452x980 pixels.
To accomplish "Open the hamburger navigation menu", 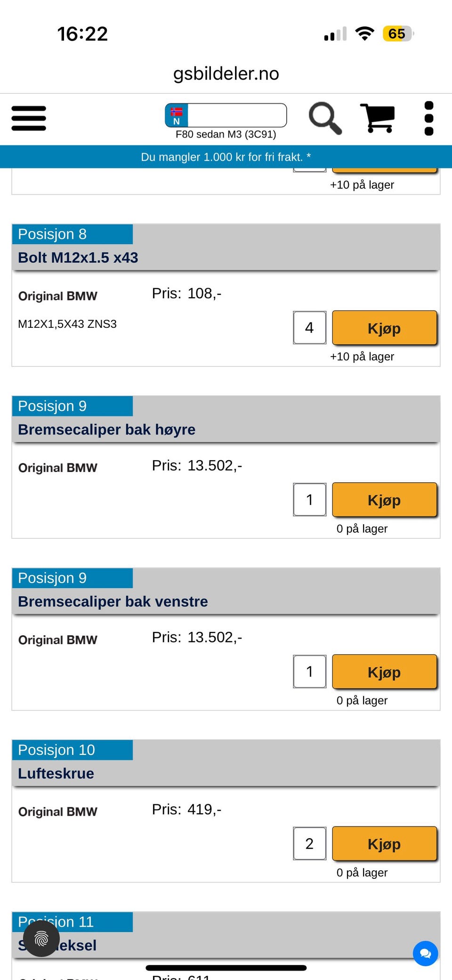I will 28,119.
